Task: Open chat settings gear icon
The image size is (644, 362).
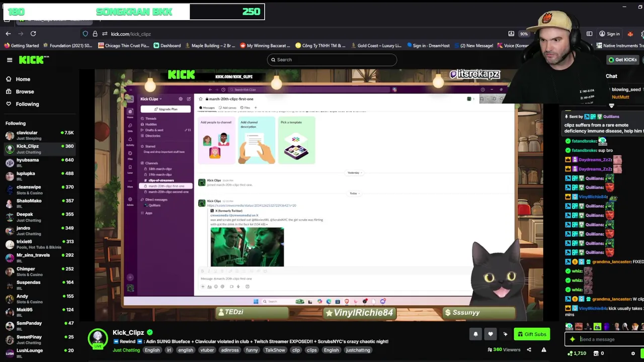Action: (x=633, y=353)
